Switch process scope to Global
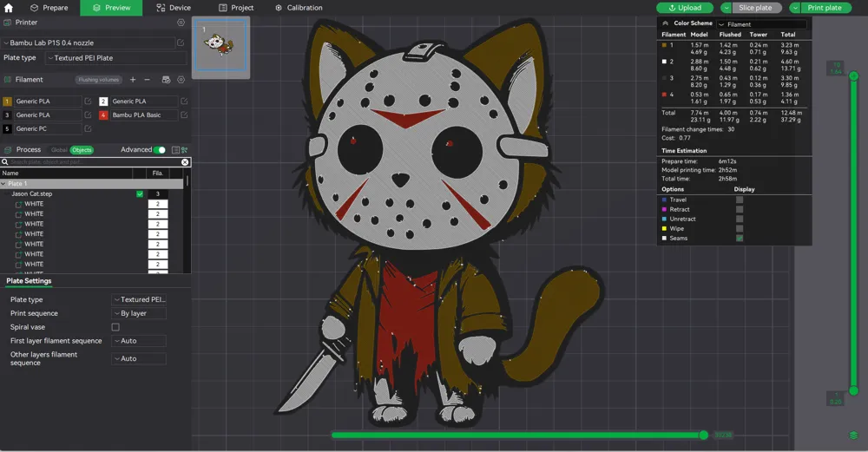 59,150
